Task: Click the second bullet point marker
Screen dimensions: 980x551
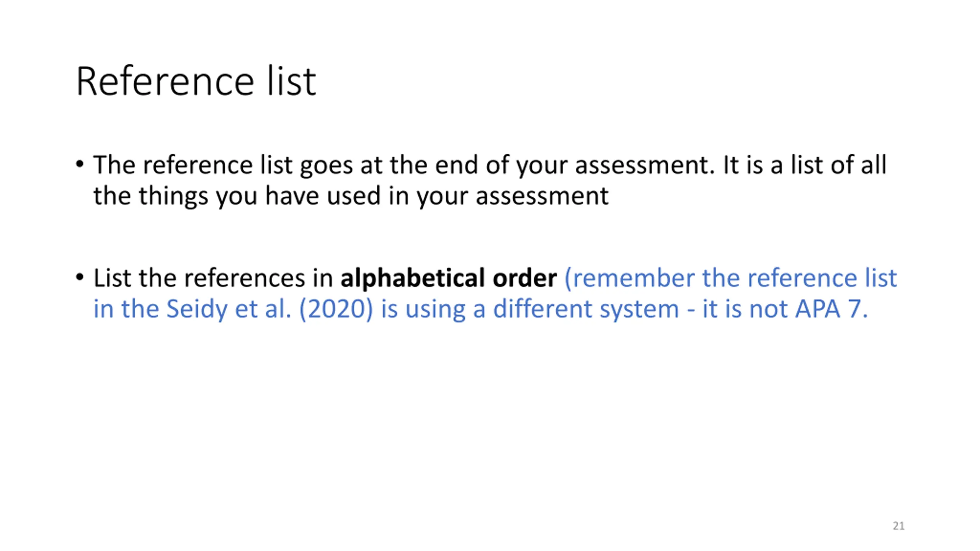Action: (x=80, y=277)
